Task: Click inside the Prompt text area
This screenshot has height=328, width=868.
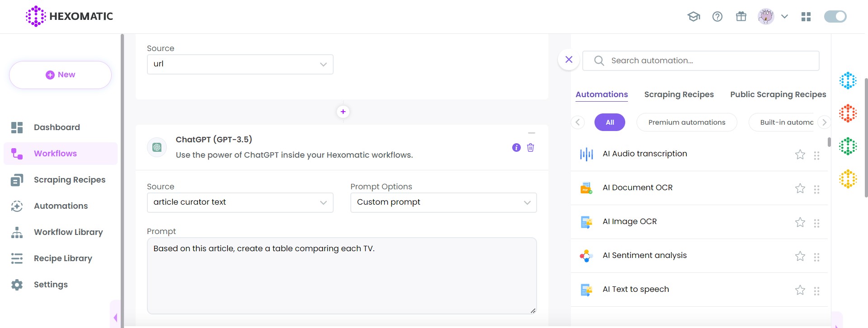Action: (x=342, y=276)
